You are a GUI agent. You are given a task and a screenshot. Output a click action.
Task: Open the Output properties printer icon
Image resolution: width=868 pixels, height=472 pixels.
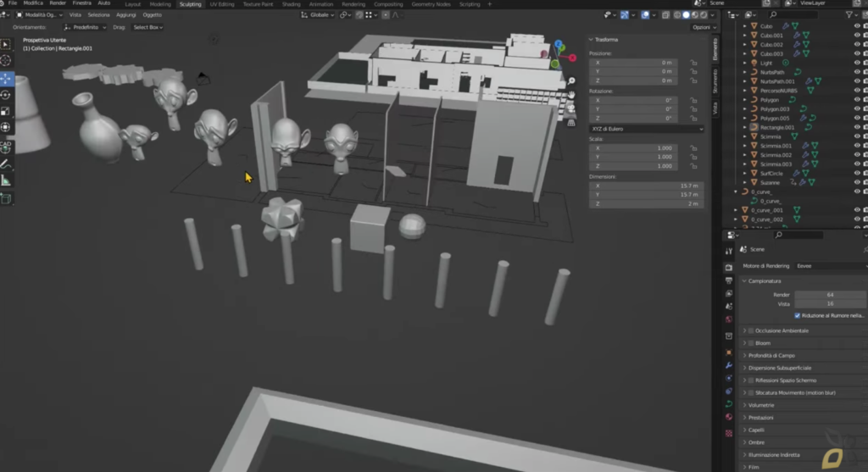[728, 280]
